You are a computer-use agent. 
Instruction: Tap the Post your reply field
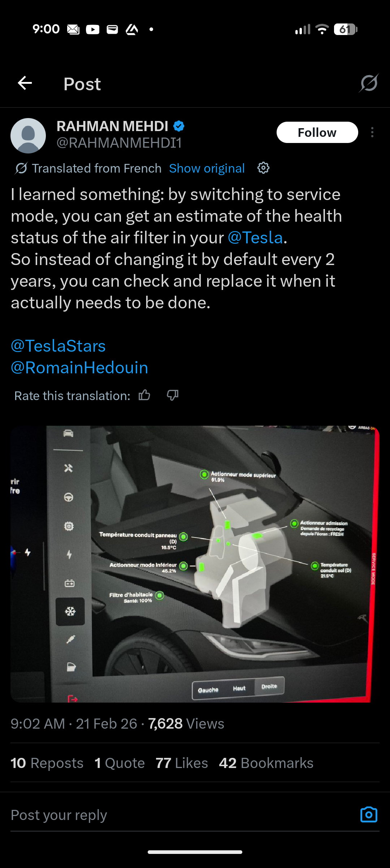[181, 815]
